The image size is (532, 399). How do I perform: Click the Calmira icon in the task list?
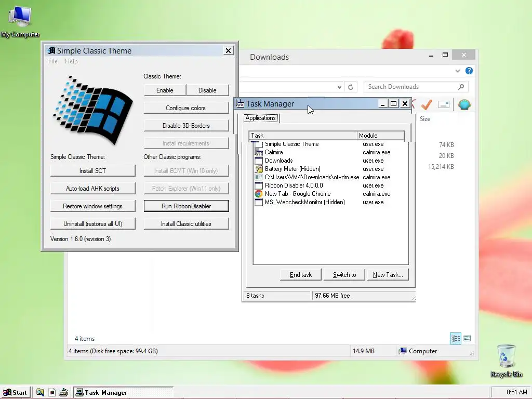pyautogui.click(x=259, y=152)
